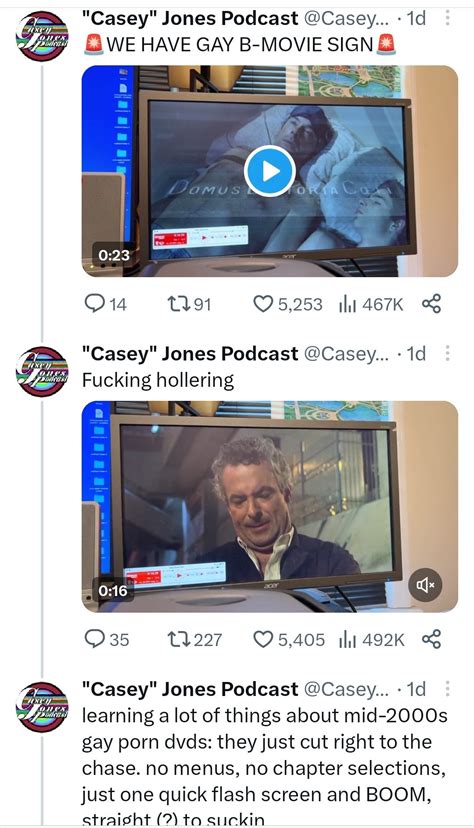
Task: Open the 0:16 video of curly-haired man
Action: 270,506
